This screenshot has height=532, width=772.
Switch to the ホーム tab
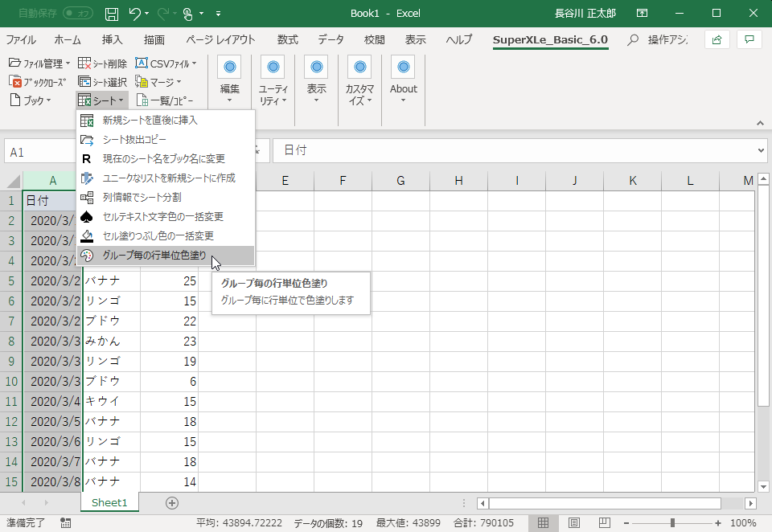(68, 40)
